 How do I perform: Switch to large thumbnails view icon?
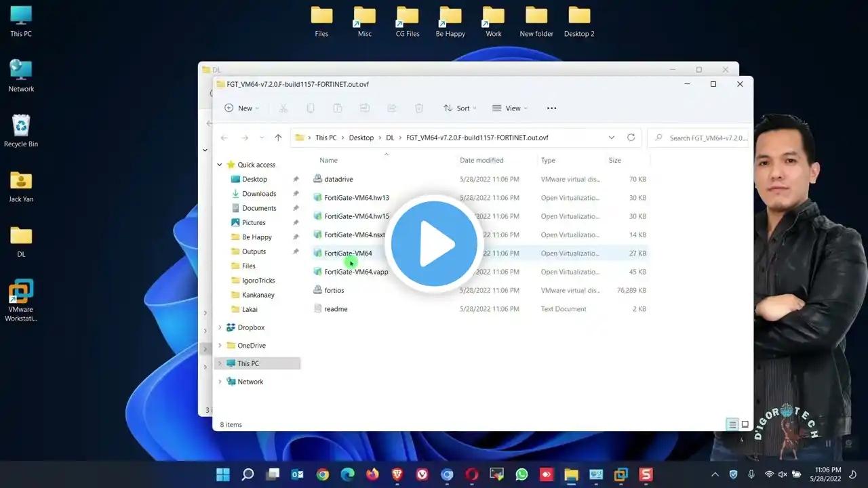[745, 425]
